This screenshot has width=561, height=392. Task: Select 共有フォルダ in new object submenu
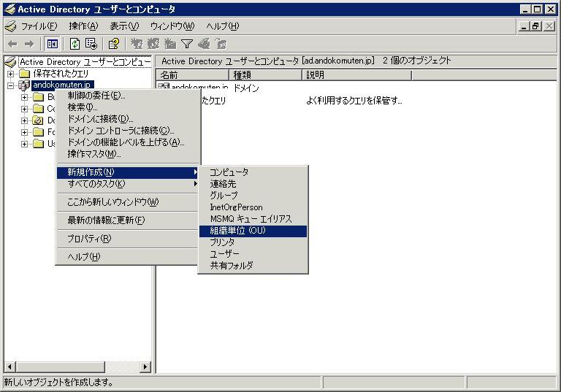tap(253, 266)
